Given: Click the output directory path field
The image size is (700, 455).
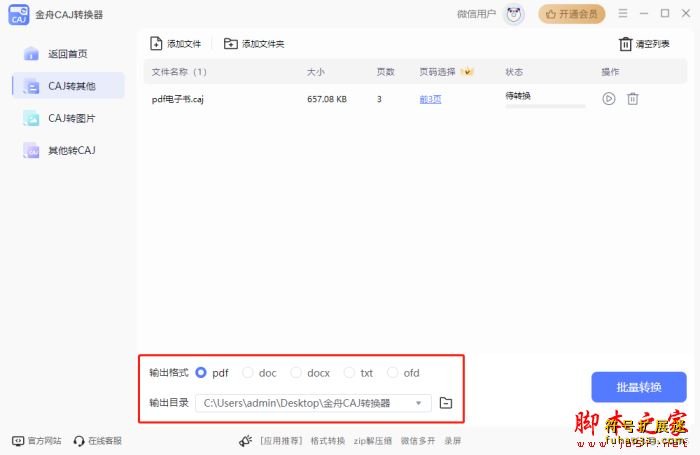Looking at the screenshot, I should coord(313,403).
